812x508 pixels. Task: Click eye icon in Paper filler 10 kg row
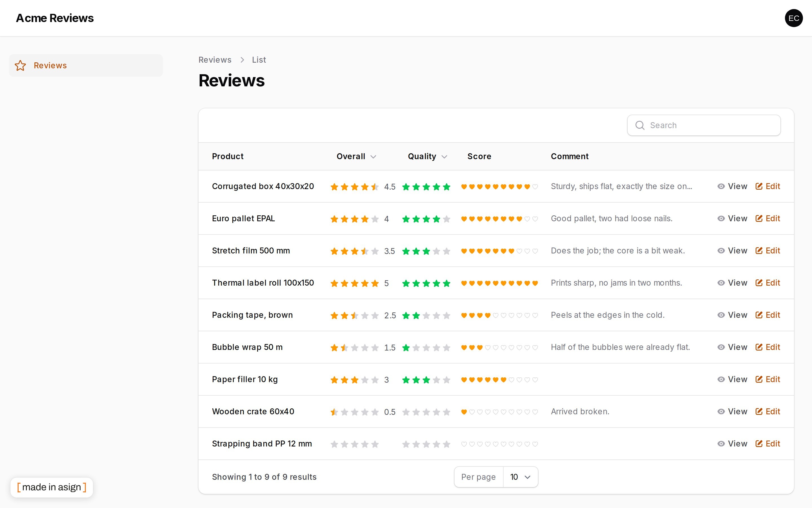click(721, 380)
